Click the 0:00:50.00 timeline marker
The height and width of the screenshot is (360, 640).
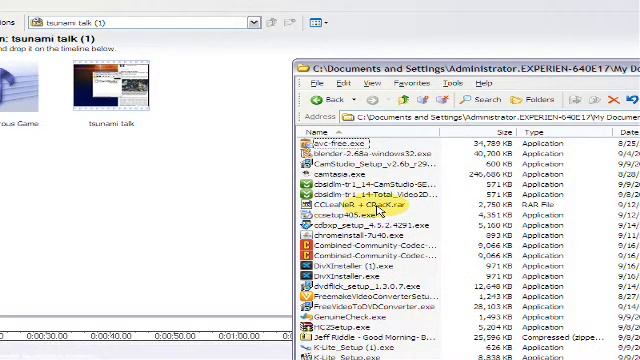tap(175, 336)
